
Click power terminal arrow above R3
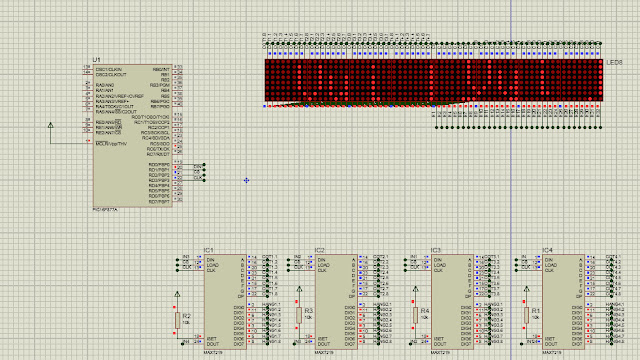tap(299, 289)
